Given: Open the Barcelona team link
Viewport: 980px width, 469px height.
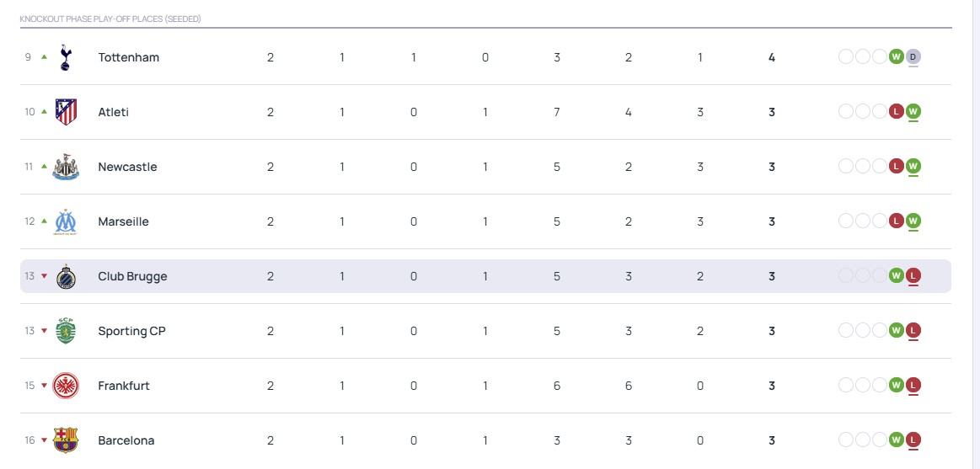Looking at the screenshot, I should pos(126,440).
